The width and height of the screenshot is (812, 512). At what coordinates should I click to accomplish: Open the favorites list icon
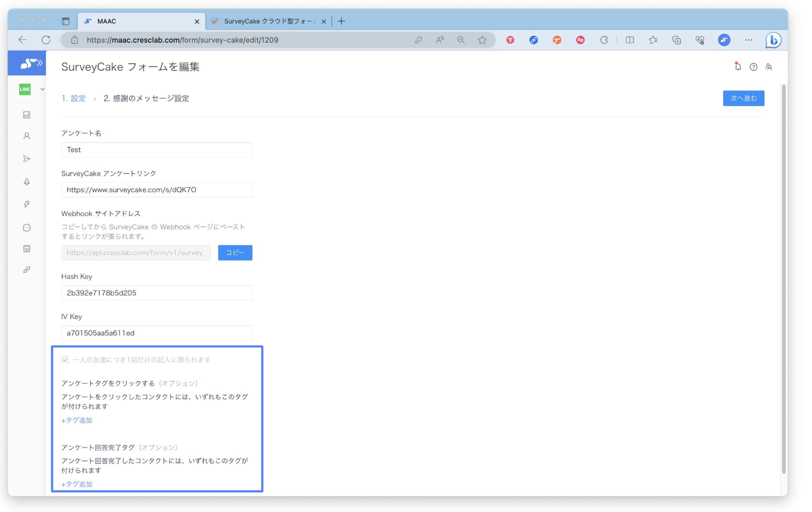click(653, 40)
